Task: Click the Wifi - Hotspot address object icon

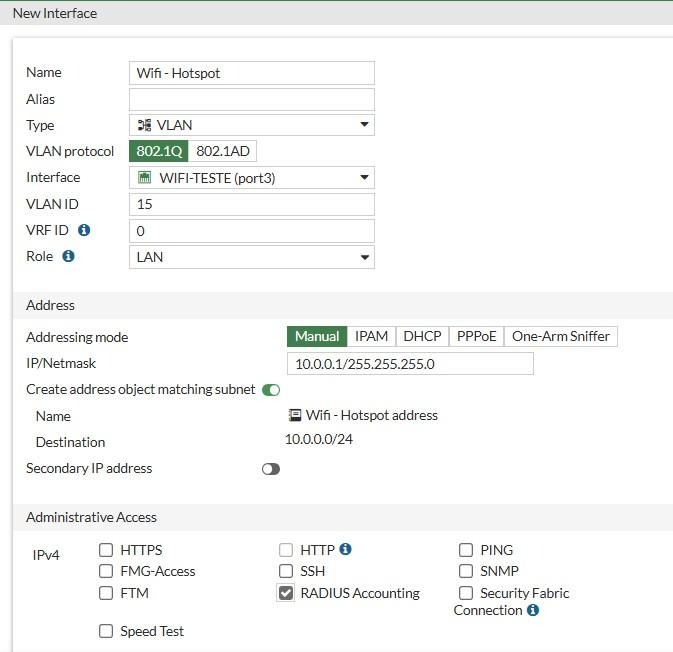Action: coord(295,415)
